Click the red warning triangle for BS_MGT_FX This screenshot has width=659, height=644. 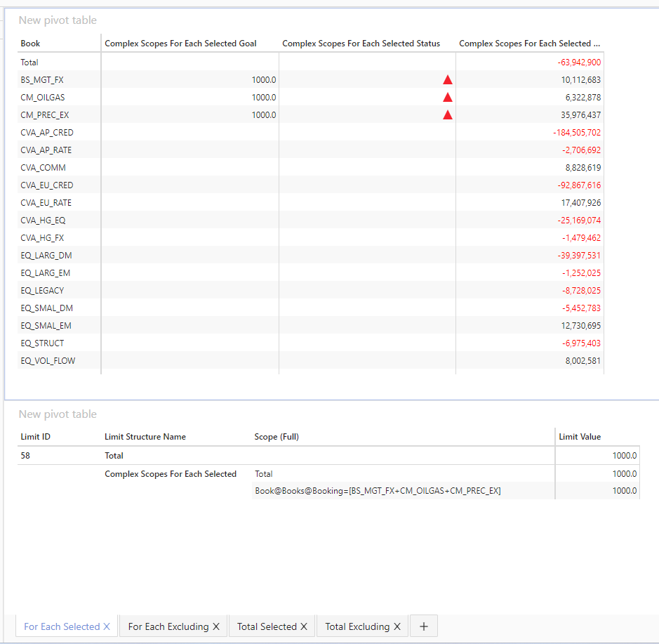(447, 80)
